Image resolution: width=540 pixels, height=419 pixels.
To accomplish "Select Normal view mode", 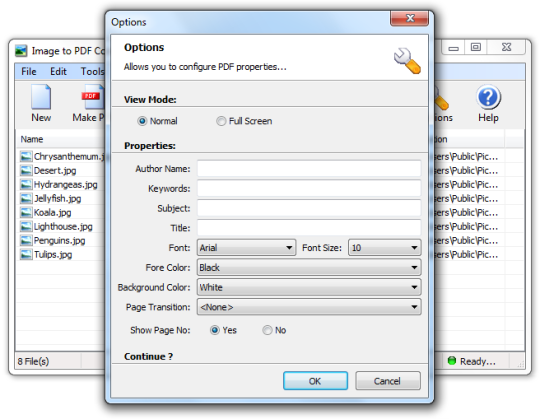I will coord(142,121).
